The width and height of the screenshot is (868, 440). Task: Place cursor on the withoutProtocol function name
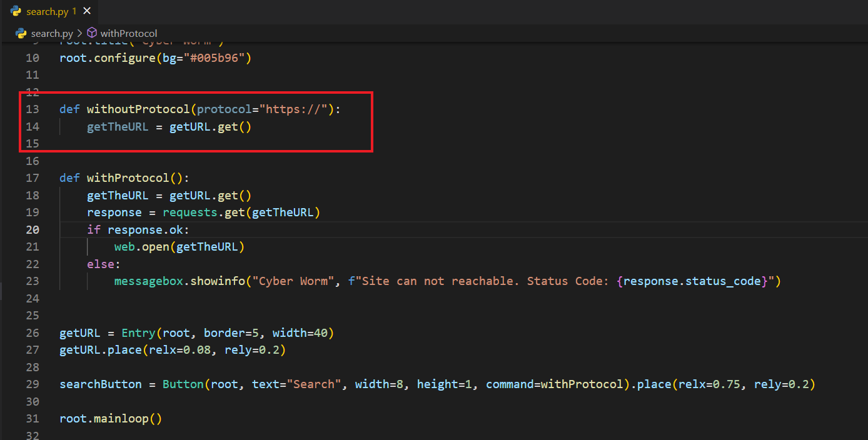point(138,109)
